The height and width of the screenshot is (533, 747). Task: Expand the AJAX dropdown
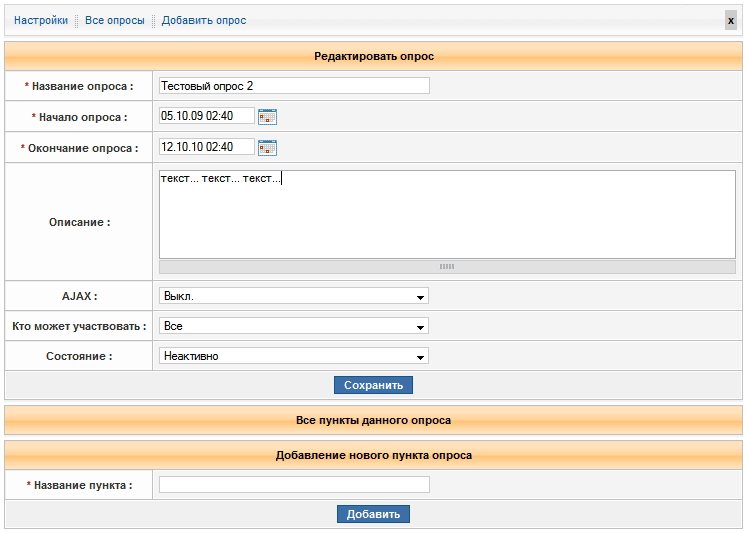[293, 296]
